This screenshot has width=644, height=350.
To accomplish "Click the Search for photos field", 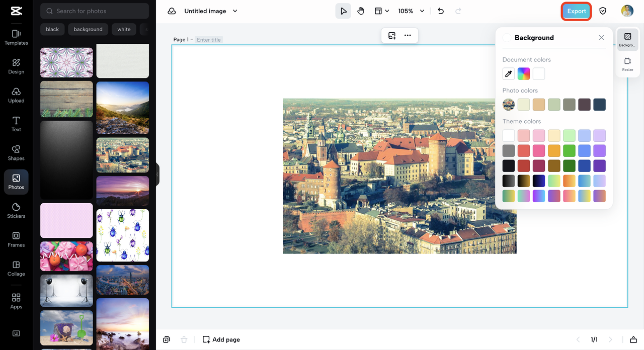I will [95, 11].
